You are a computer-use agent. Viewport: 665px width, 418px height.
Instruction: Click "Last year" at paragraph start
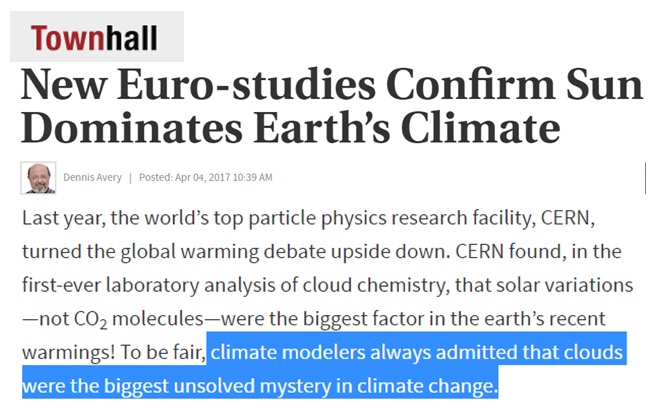click(x=63, y=219)
